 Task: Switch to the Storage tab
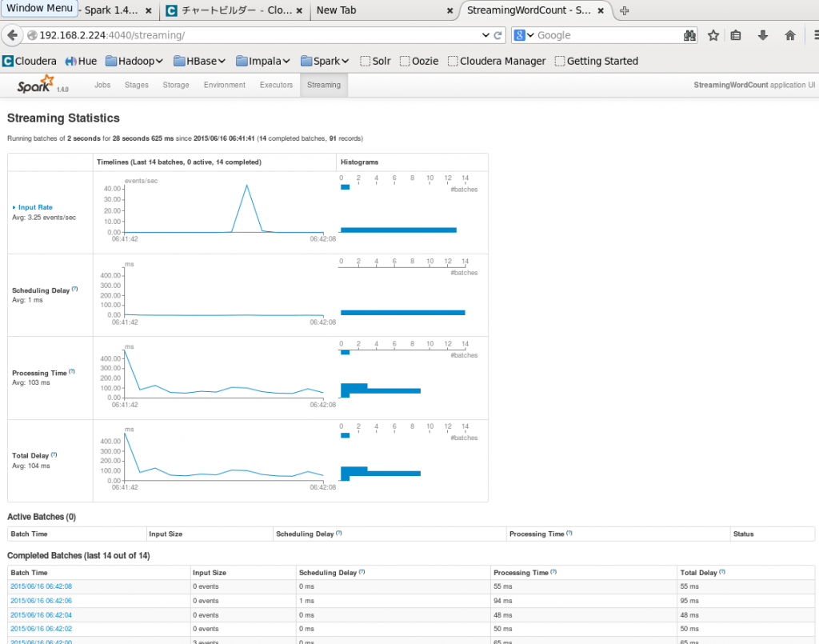click(x=176, y=85)
